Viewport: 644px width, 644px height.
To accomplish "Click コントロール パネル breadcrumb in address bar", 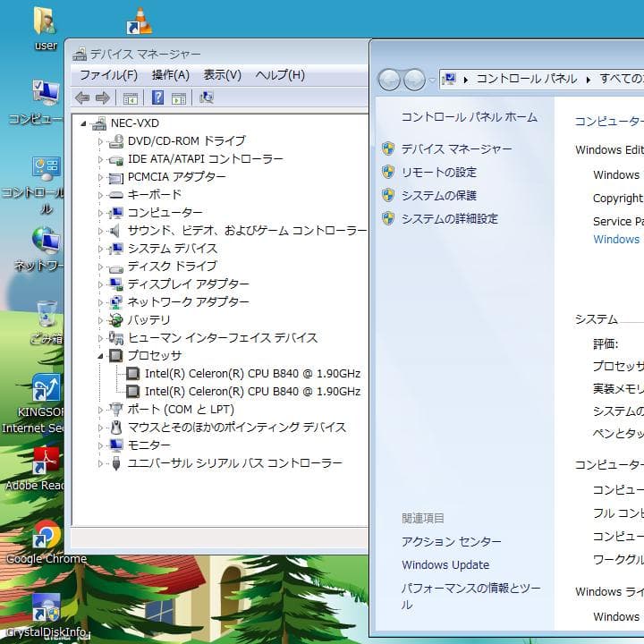I will (x=527, y=79).
